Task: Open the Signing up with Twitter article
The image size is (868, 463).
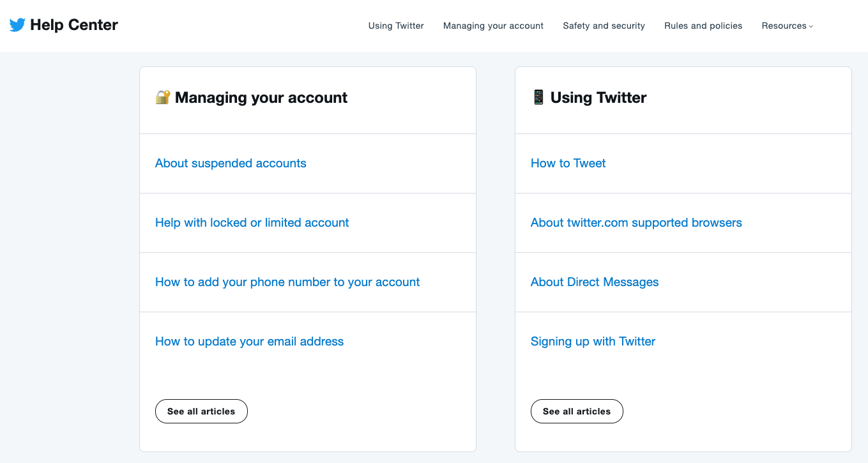Action: pos(593,341)
